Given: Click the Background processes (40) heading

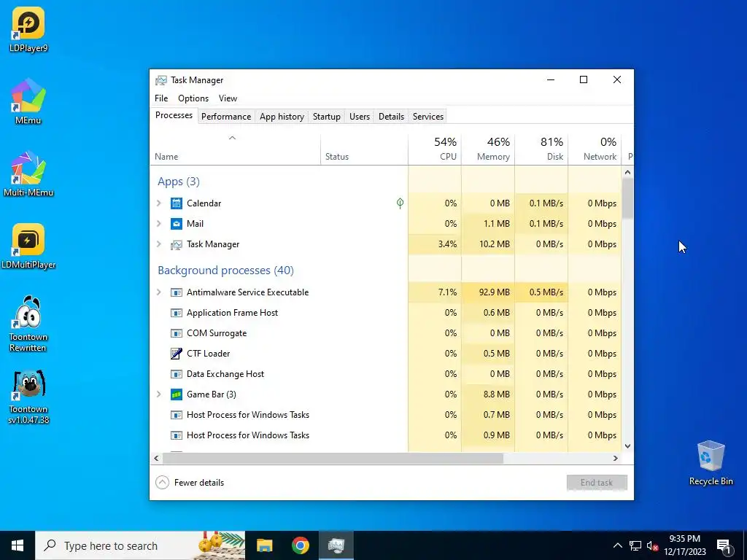Looking at the screenshot, I should [225, 271].
